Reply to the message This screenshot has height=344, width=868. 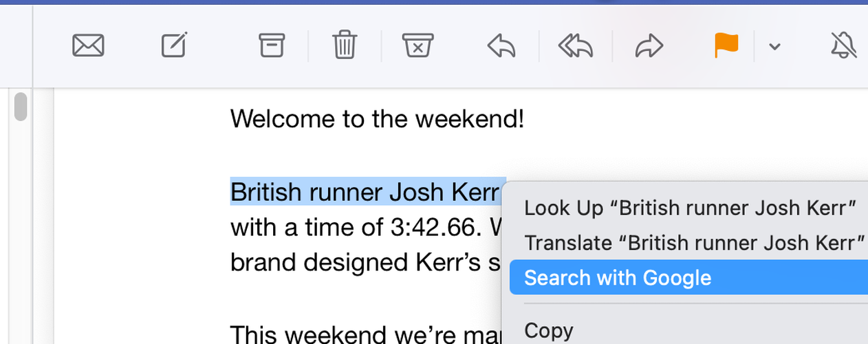501,46
